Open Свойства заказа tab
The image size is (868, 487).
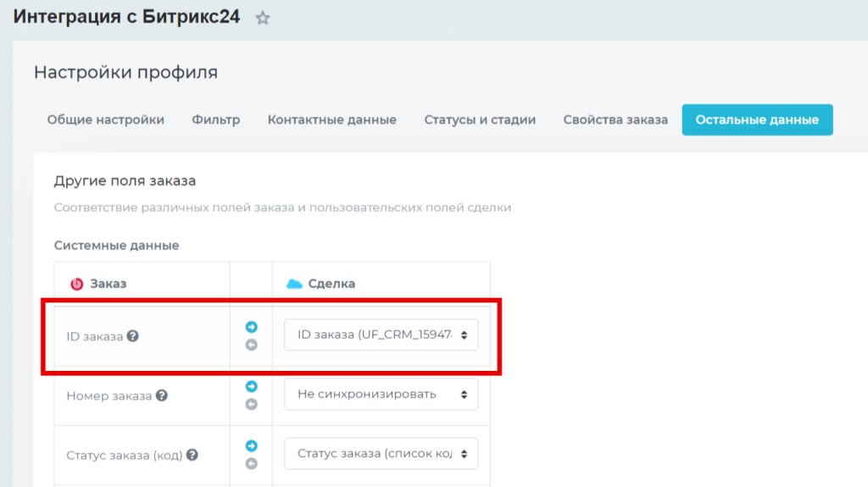tap(615, 119)
